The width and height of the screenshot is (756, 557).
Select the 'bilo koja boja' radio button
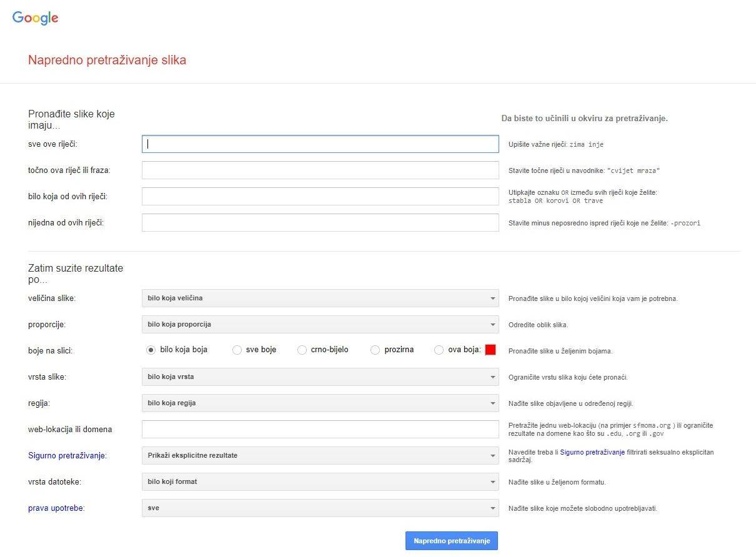[151, 350]
